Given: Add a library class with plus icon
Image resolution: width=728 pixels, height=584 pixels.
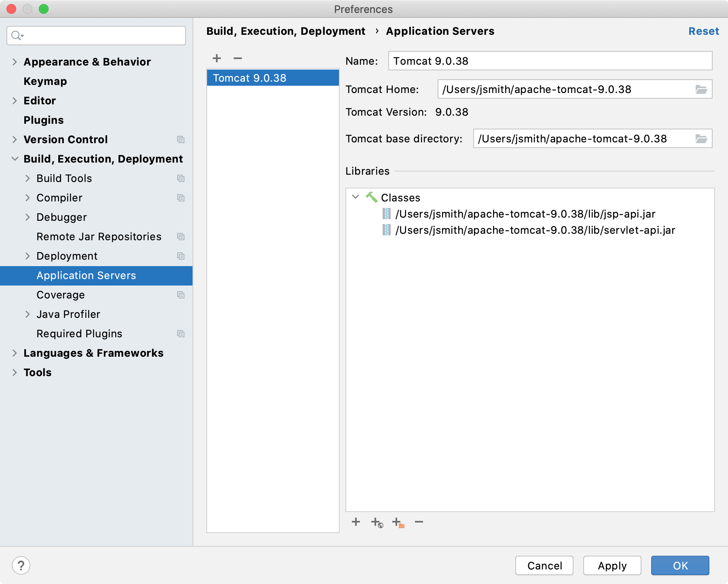Looking at the screenshot, I should (x=356, y=522).
